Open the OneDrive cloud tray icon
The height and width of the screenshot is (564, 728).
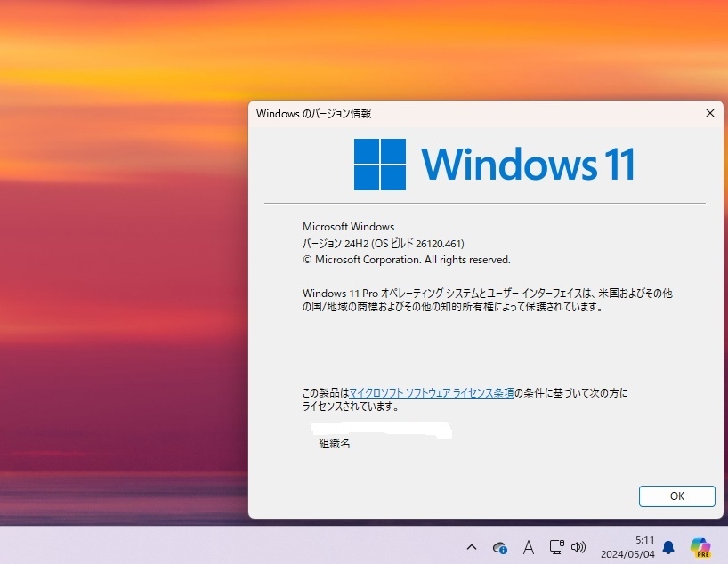[500, 548]
